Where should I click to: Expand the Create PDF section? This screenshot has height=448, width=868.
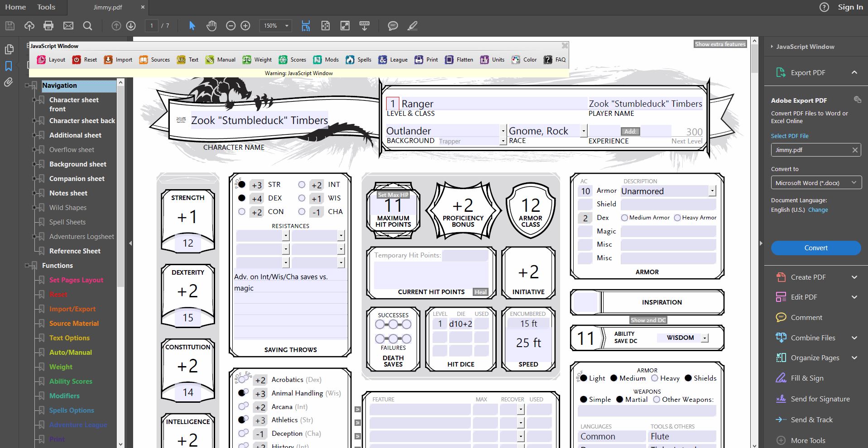pyautogui.click(x=854, y=277)
